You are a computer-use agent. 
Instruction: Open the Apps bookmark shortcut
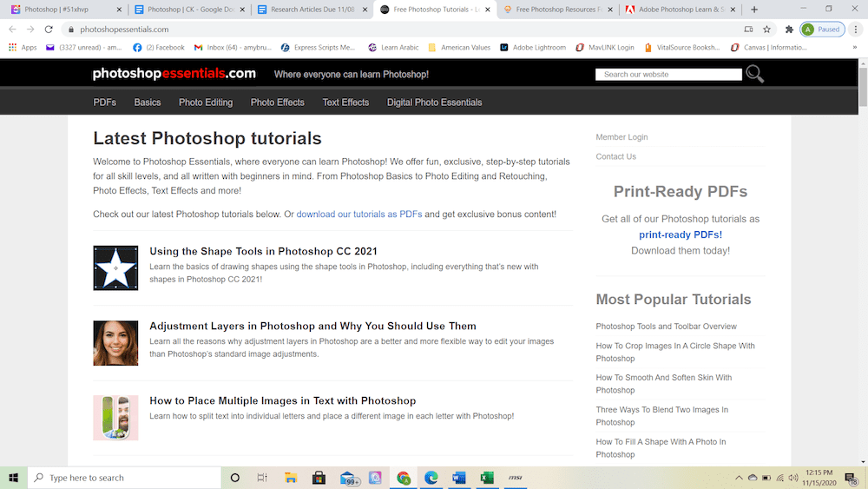click(23, 48)
